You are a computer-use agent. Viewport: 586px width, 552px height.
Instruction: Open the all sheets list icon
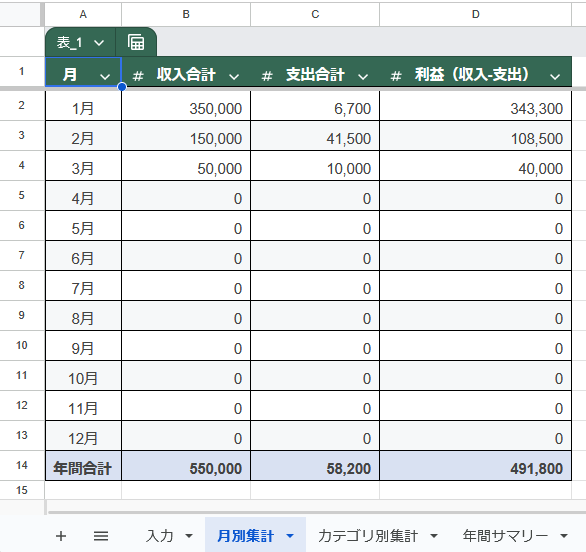tap(101, 536)
